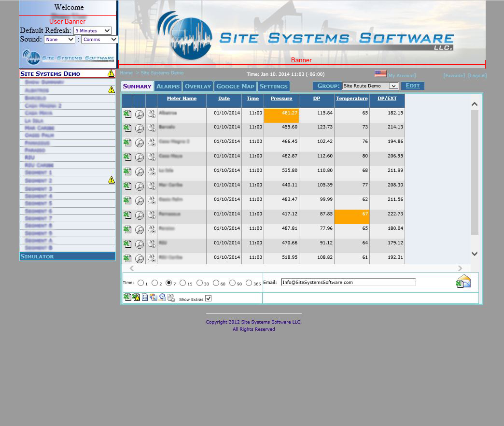Image resolution: width=504 pixels, height=426 pixels.
Task: Click the blue document list icon in bottom toolbar
Action: (145, 298)
